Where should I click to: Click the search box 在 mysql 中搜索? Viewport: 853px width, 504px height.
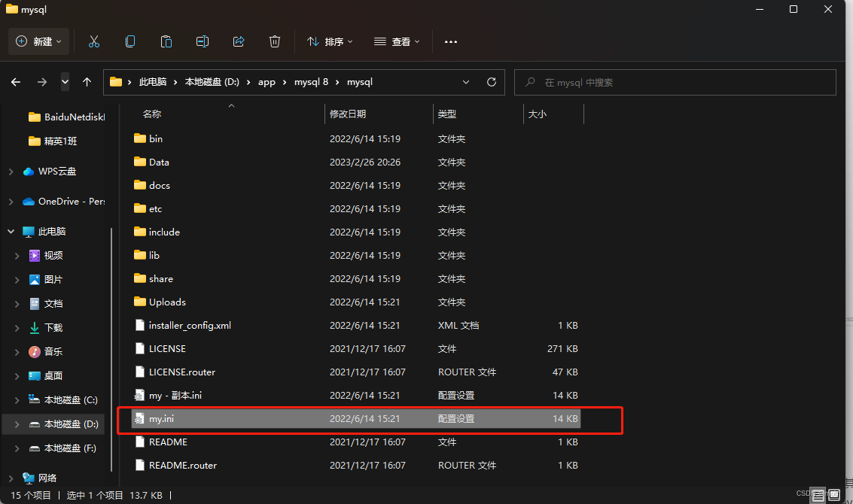coord(675,82)
